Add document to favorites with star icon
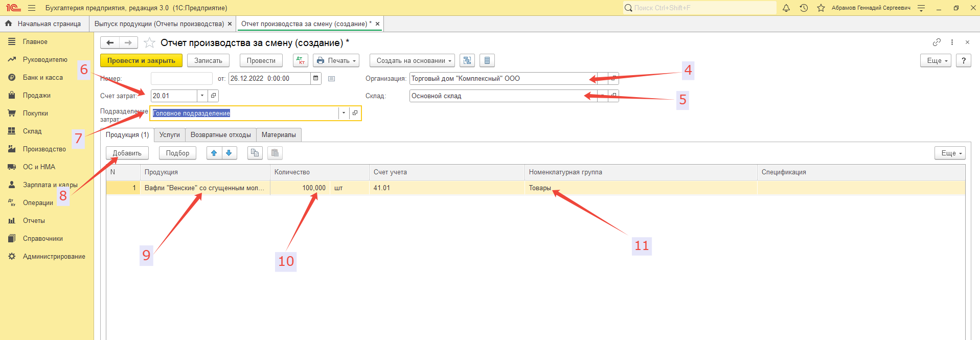Viewport: 980px width, 340px height. click(x=149, y=42)
